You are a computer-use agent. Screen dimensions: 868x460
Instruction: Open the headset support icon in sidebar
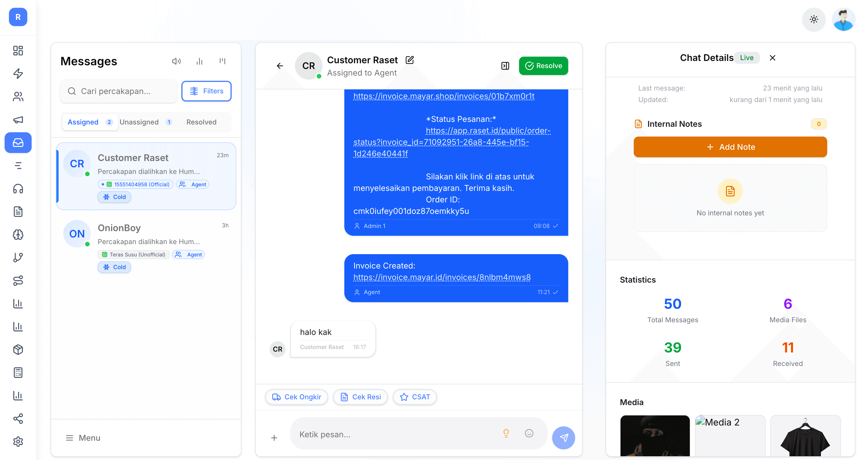(18, 189)
